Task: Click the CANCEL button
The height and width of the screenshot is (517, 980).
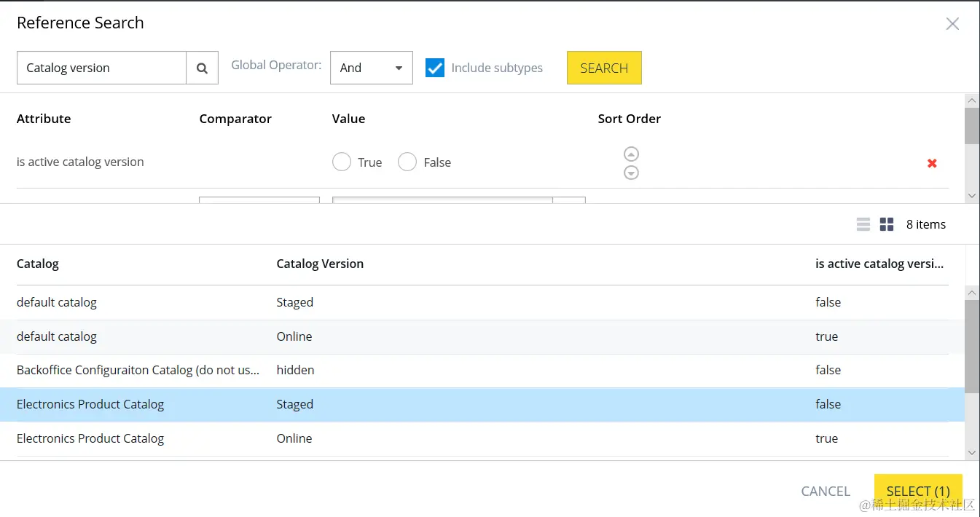Action: (826, 491)
